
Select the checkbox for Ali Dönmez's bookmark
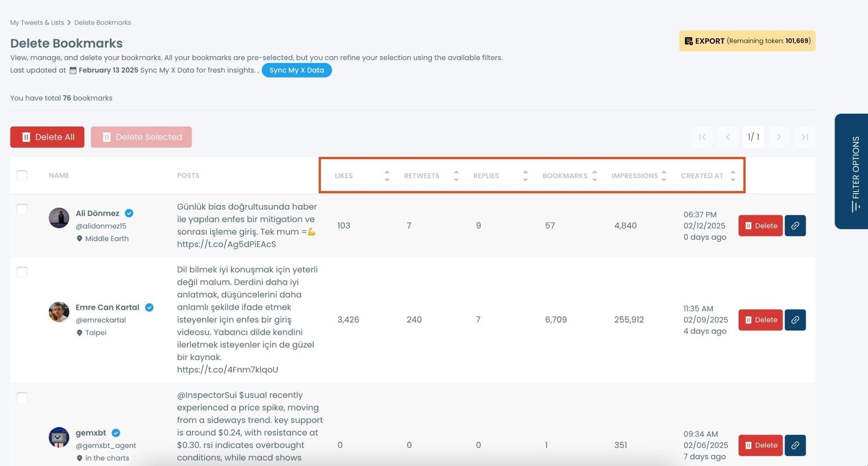[22, 209]
